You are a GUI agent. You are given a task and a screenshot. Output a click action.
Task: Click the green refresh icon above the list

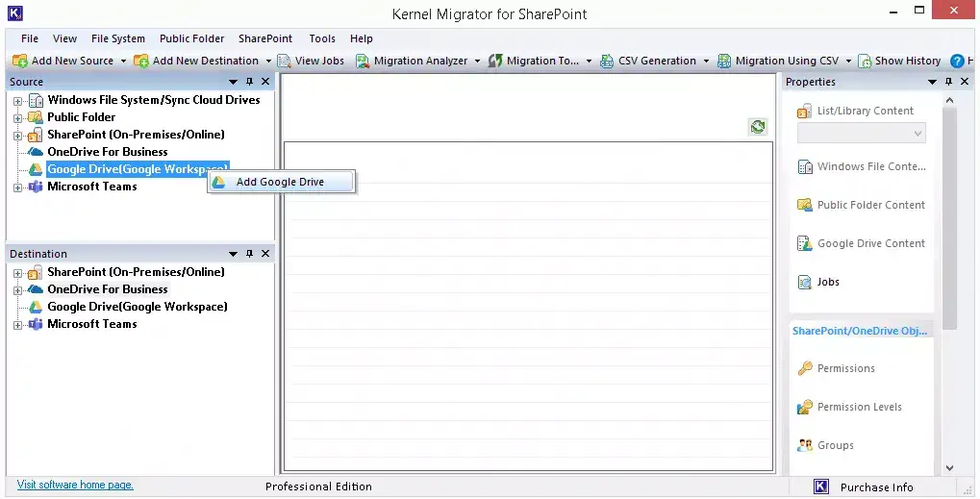[x=758, y=127]
